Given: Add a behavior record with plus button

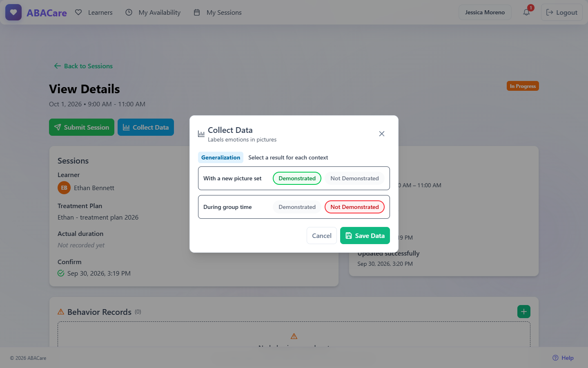Looking at the screenshot, I should click(x=524, y=312).
